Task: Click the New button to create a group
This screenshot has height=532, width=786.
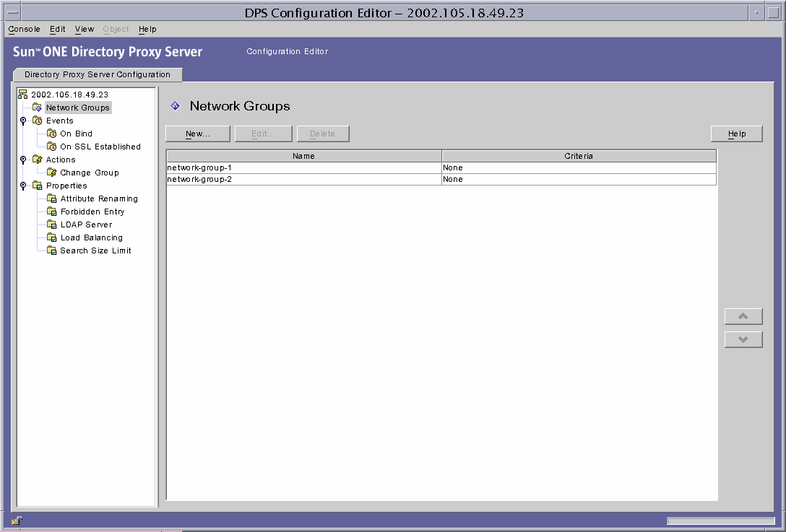Action: (x=197, y=134)
